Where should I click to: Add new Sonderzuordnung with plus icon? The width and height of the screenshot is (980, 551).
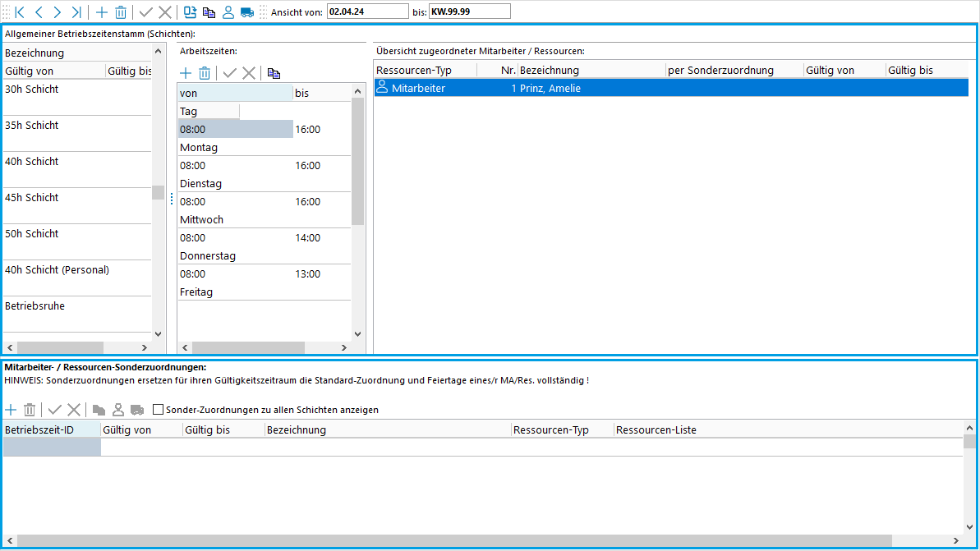click(11, 410)
